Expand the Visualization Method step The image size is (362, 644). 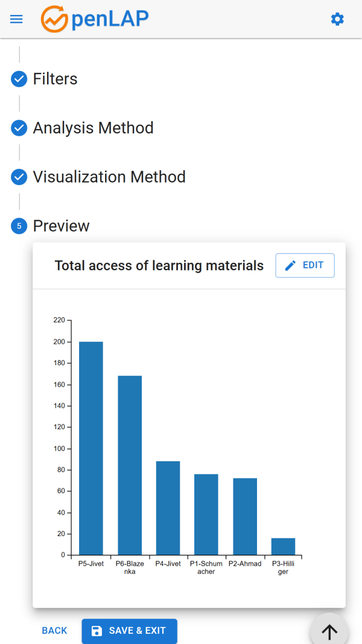(x=109, y=177)
